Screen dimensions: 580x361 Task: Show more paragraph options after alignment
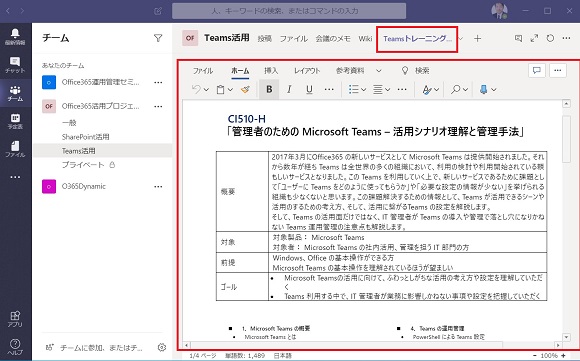coord(402,89)
